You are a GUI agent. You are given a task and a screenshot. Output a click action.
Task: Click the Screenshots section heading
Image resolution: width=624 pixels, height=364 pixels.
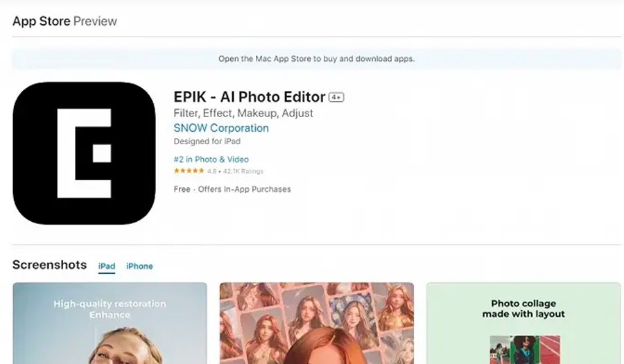tap(49, 265)
